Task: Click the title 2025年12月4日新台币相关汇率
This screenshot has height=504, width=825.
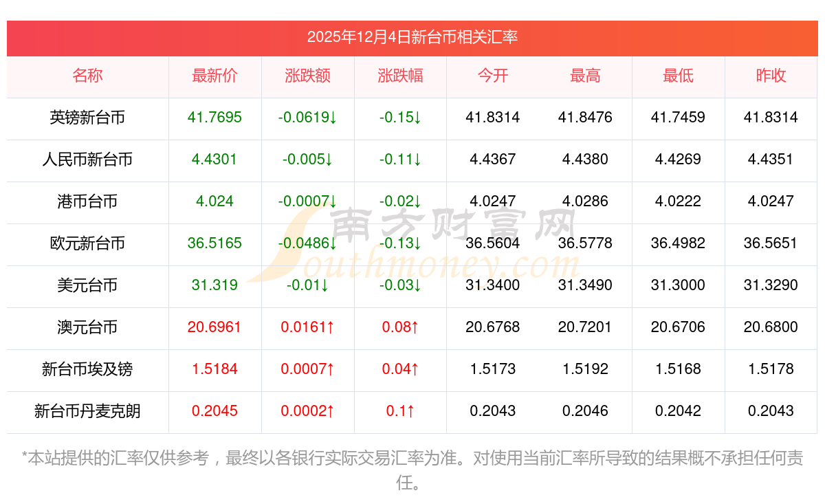Action: [412, 37]
